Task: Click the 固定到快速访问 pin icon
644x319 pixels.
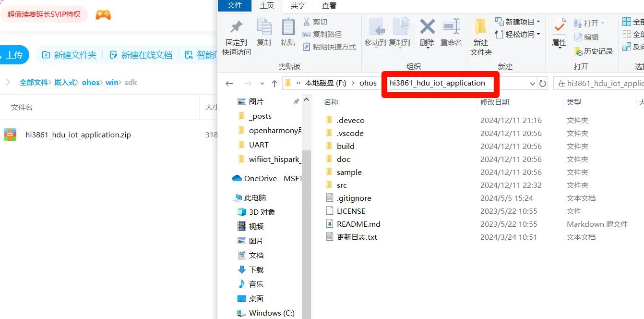Action: pos(236,27)
